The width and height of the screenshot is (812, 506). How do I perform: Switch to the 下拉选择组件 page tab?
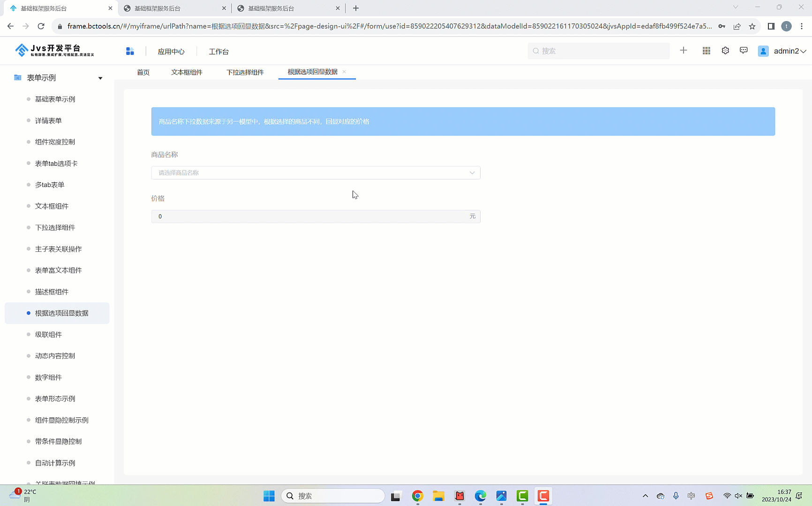(x=245, y=72)
